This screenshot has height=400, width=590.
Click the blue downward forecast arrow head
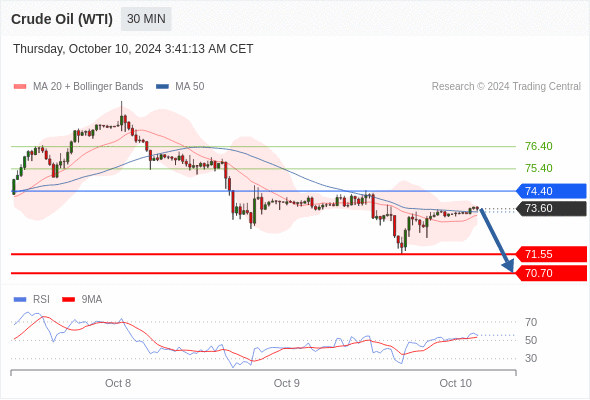point(508,266)
